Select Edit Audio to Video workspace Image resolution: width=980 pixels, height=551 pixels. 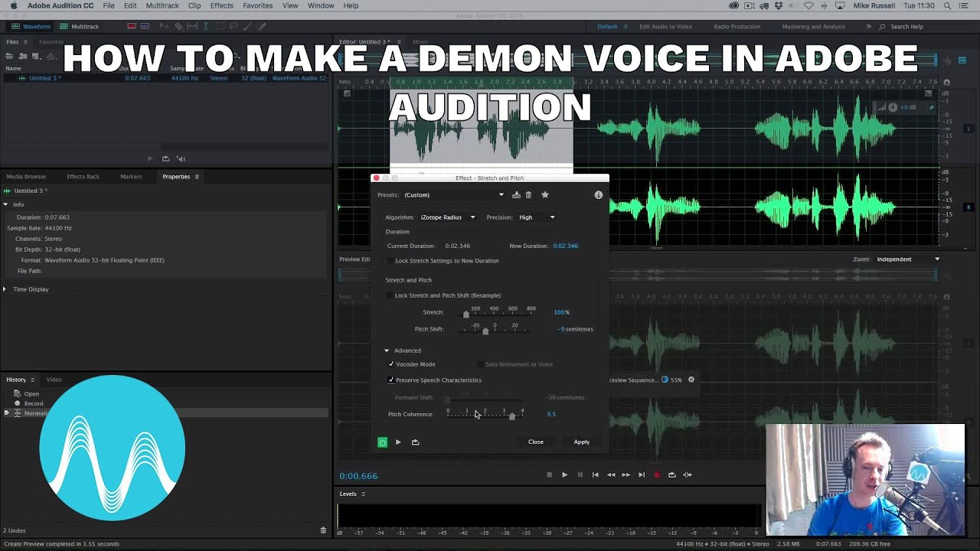click(665, 26)
